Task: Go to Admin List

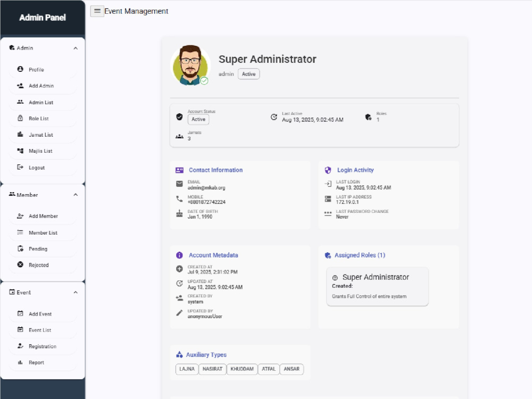Action: 43,102
